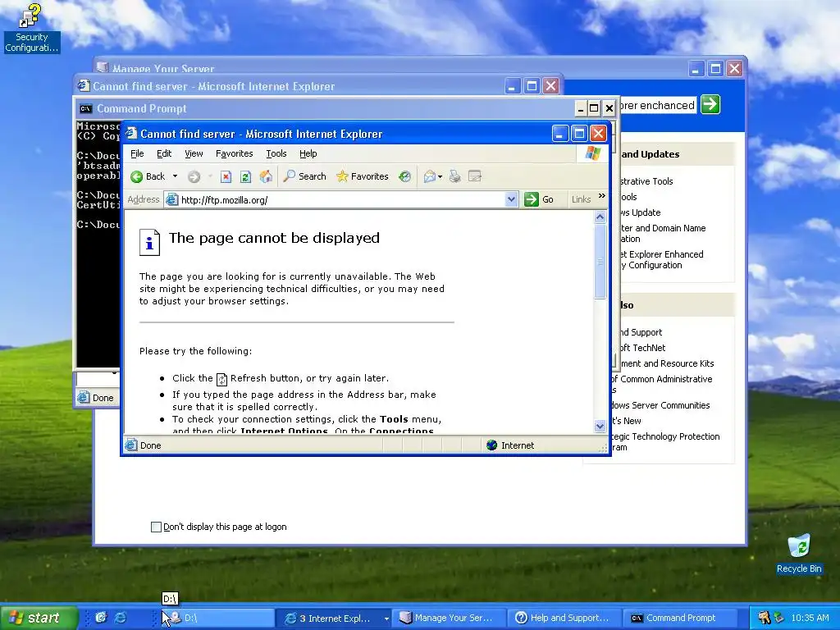This screenshot has height=630, width=840.
Task: Switch to Manage Your Server taskbar button
Action: point(449,618)
